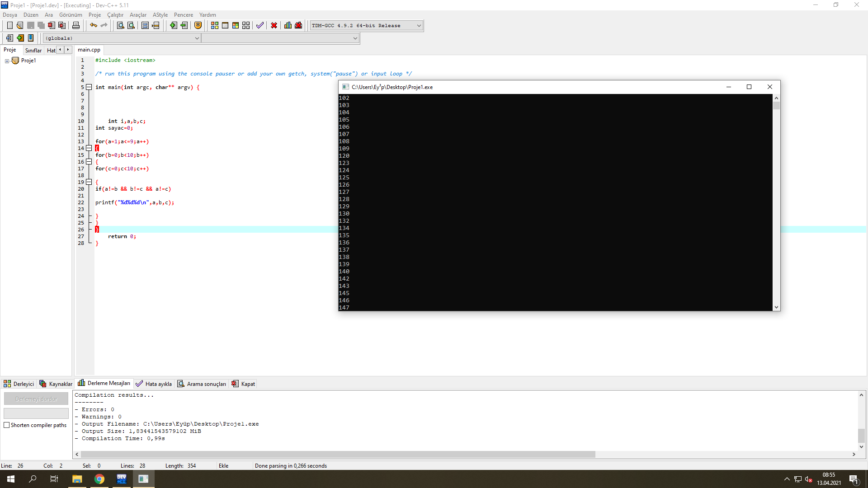Stop execution with the red X icon

click(x=274, y=26)
